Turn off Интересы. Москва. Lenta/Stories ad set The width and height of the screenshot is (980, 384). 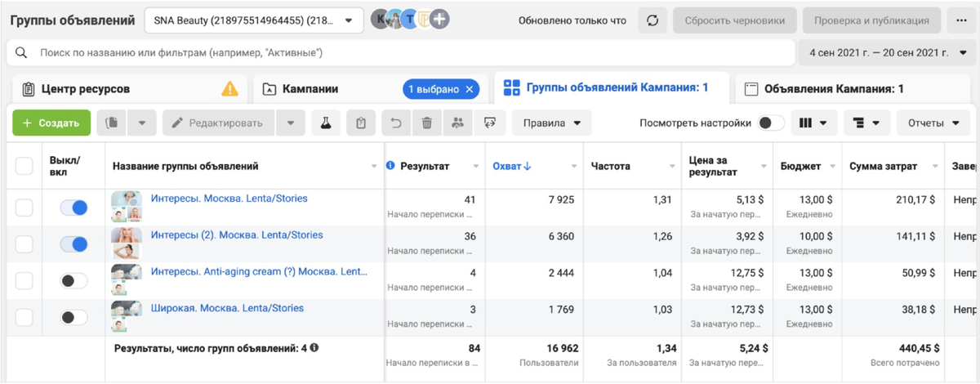(x=73, y=208)
